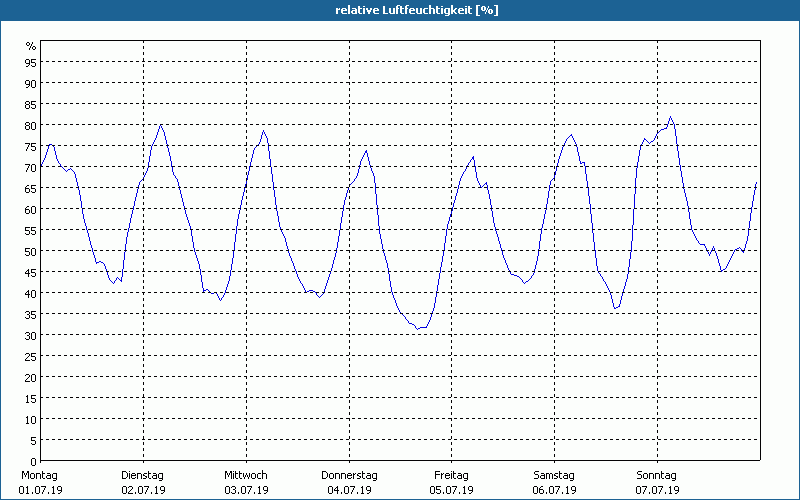This screenshot has width=800, height=500.
Task: Click the humidity peak on Dienstag morning
Action: coord(161,125)
